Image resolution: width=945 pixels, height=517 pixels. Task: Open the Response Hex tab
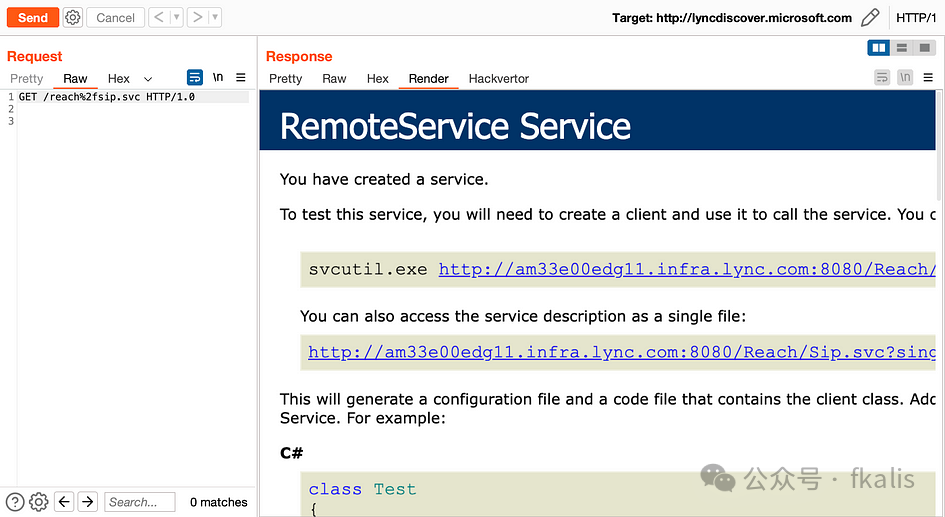point(378,78)
